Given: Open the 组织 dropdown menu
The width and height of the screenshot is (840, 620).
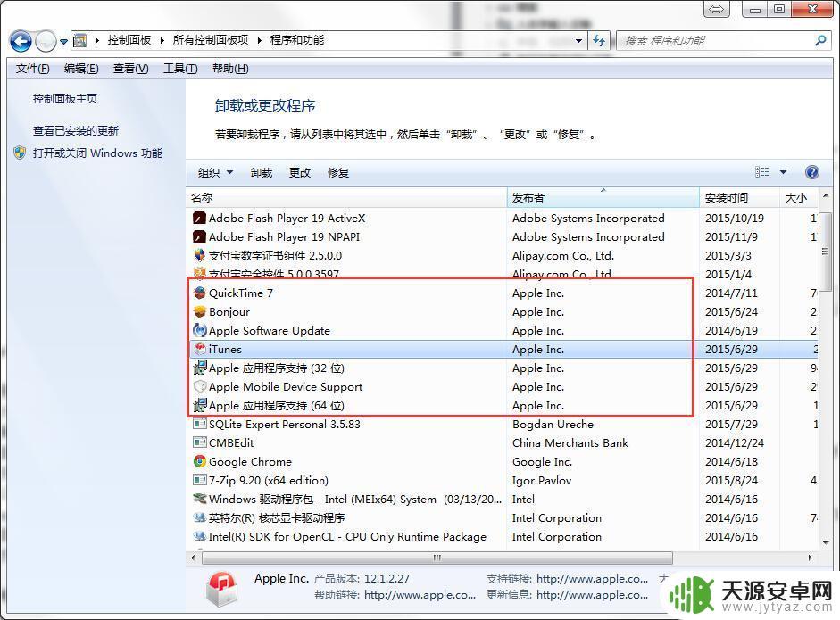Looking at the screenshot, I should click(x=215, y=172).
